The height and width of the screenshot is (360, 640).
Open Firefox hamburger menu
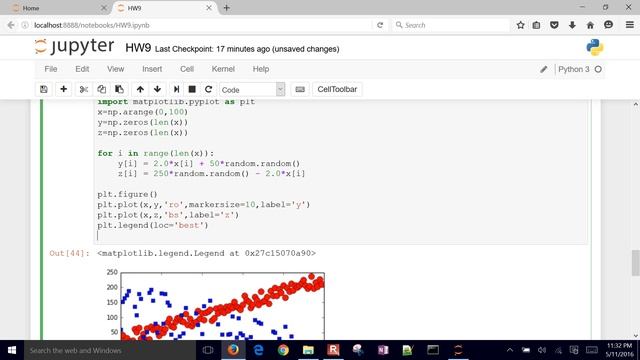tap(630, 25)
